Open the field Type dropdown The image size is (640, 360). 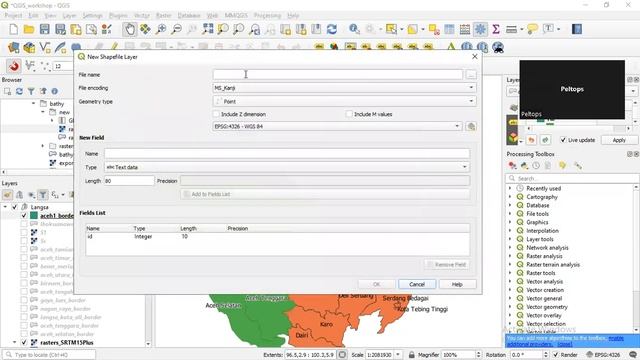click(x=287, y=167)
